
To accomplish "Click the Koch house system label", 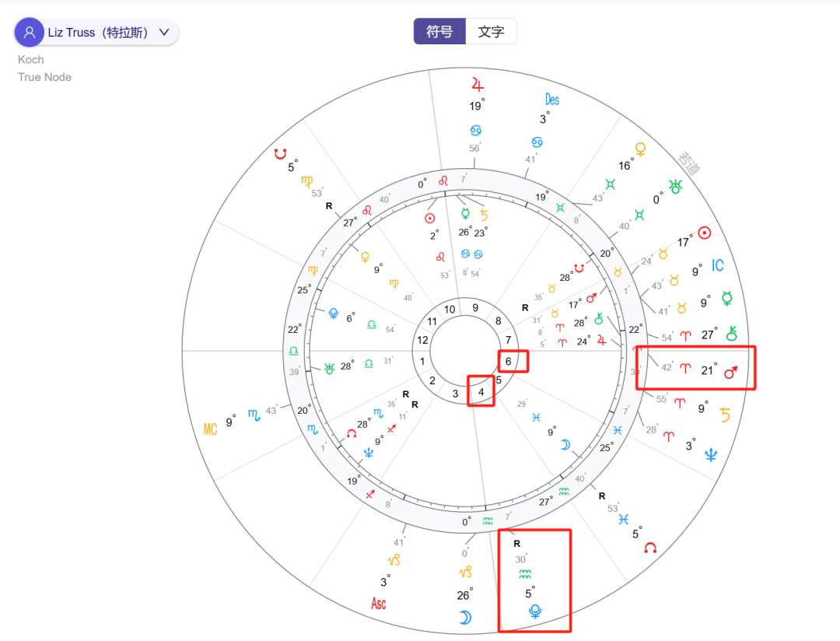I will (x=31, y=59).
